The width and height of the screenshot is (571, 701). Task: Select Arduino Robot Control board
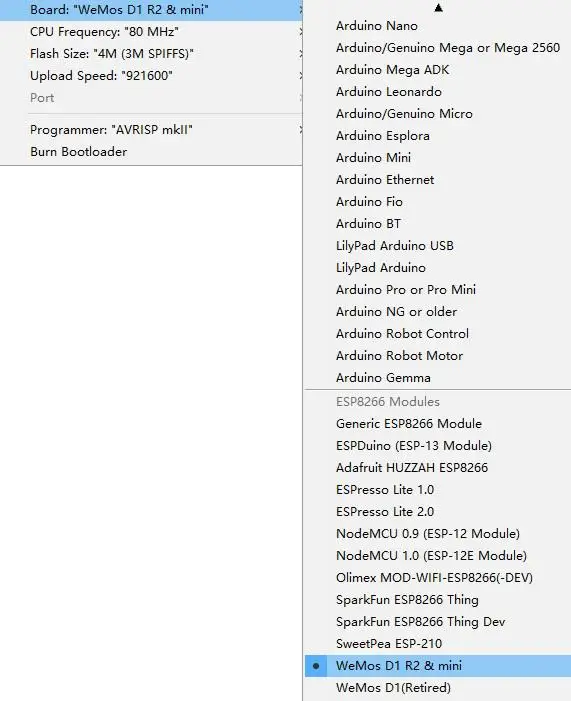(x=438, y=334)
